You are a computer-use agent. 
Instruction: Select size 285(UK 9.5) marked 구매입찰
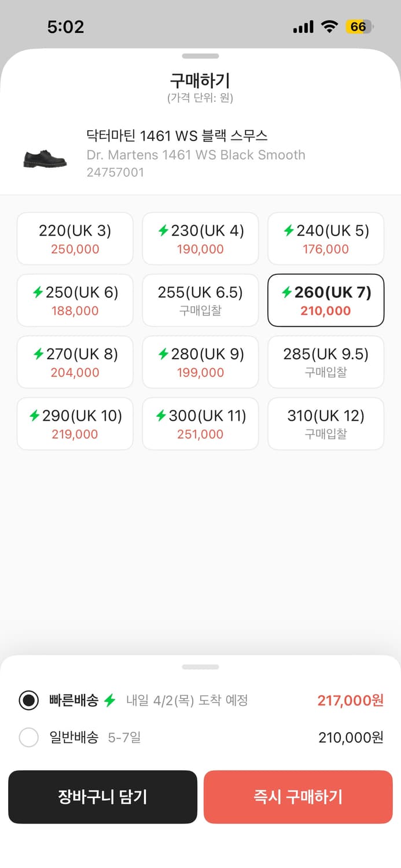pos(325,362)
